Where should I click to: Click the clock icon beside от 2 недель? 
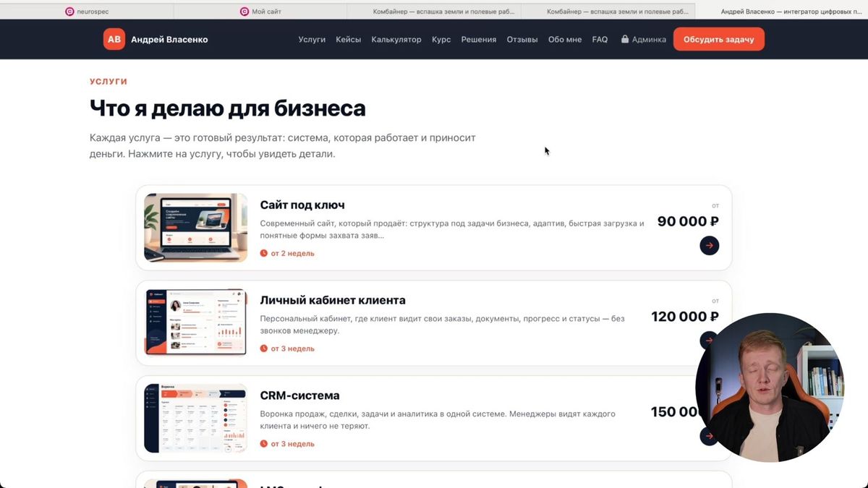pyautogui.click(x=264, y=254)
